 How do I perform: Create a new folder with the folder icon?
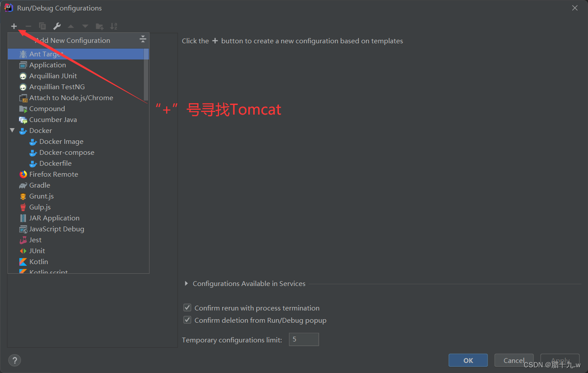pyautogui.click(x=99, y=26)
